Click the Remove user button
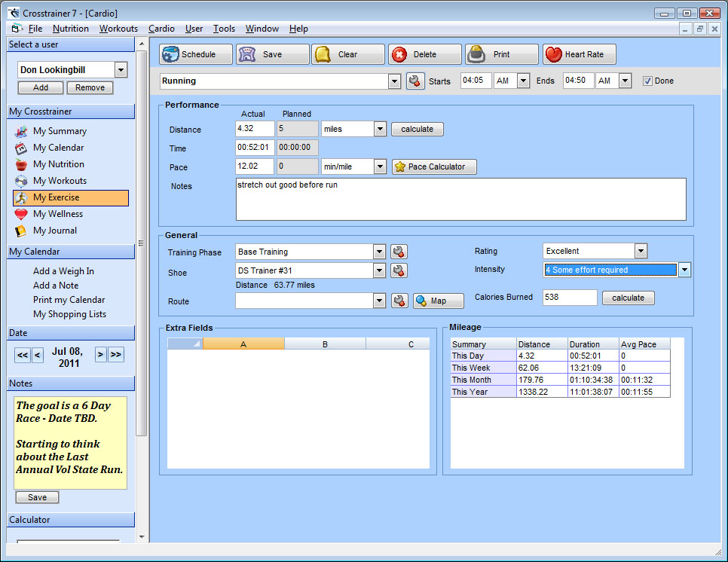 click(x=90, y=87)
